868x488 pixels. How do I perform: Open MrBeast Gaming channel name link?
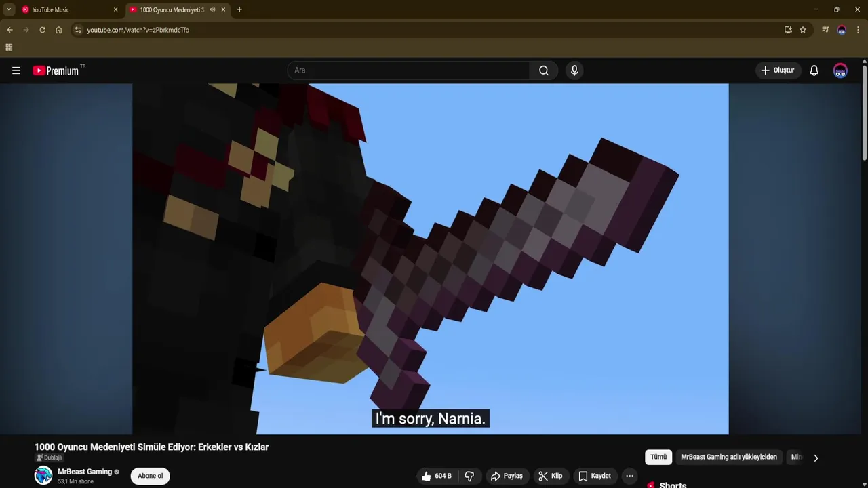pos(85,472)
